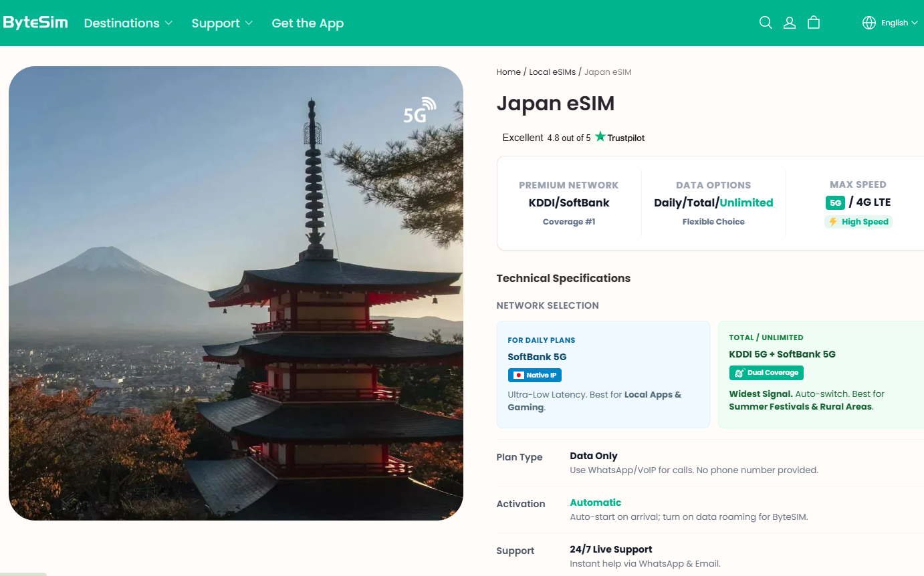This screenshot has width=924, height=576.
Task: Click the globe language icon
Action: coord(869,23)
